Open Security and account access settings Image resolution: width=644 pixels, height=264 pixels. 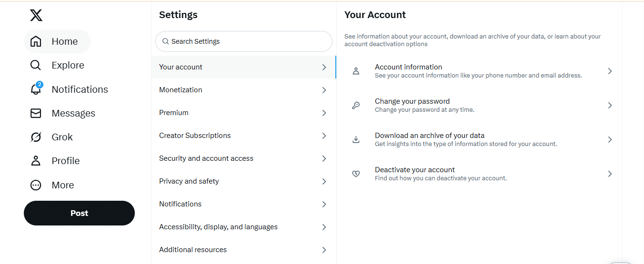[206, 158]
